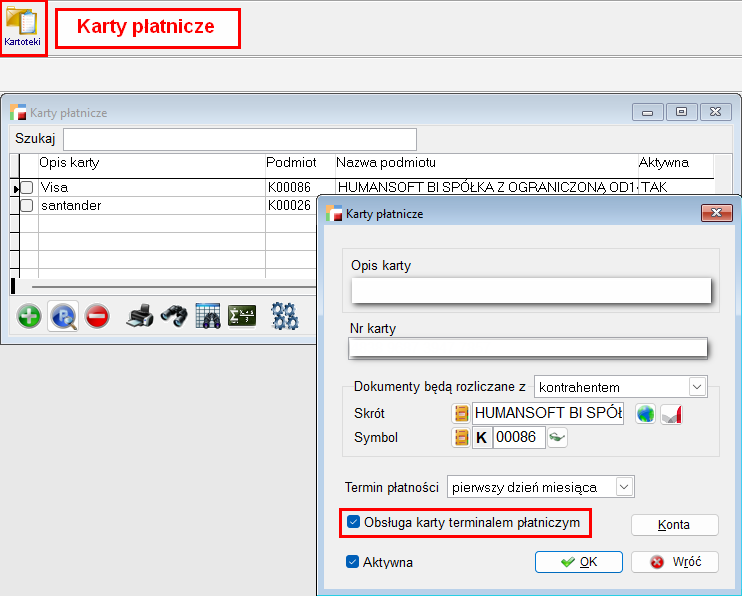The height and width of the screenshot is (596, 742).
Task: Click the globe icon next to Skrót
Action: point(645,414)
